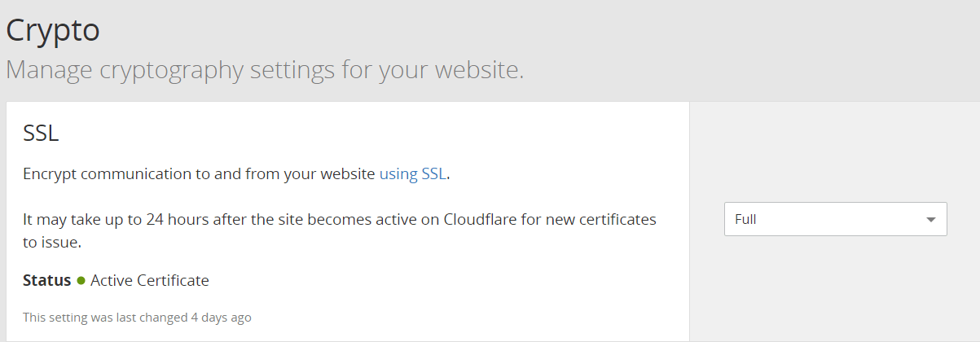The width and height of the screenshot is (980, 342).
Task: Click "This setting was last changed" timestamp
Action: click(106, 318)
